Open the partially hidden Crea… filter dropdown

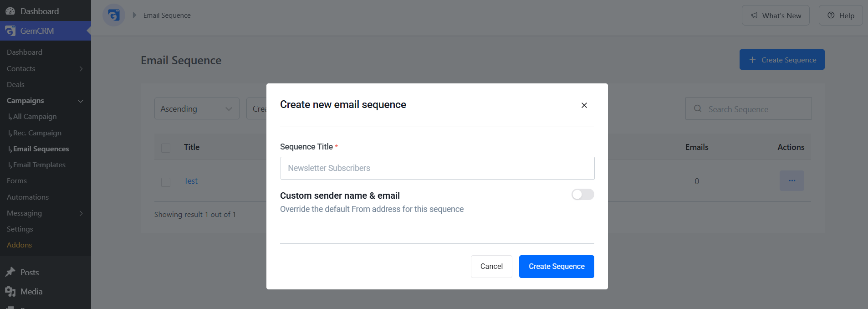click(257, 108)
